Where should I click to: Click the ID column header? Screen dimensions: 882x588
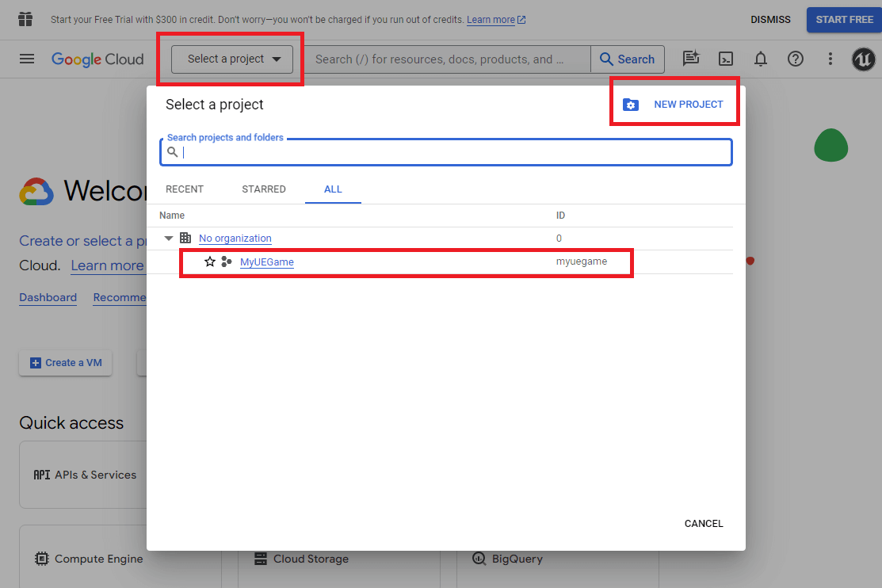560,216
